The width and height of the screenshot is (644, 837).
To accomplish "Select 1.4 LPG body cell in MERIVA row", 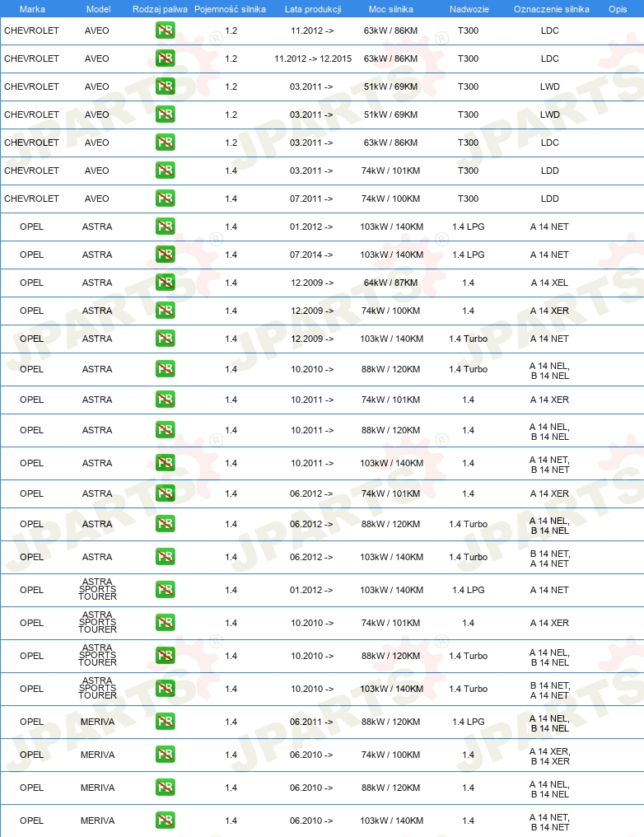I will coord(469,722).
